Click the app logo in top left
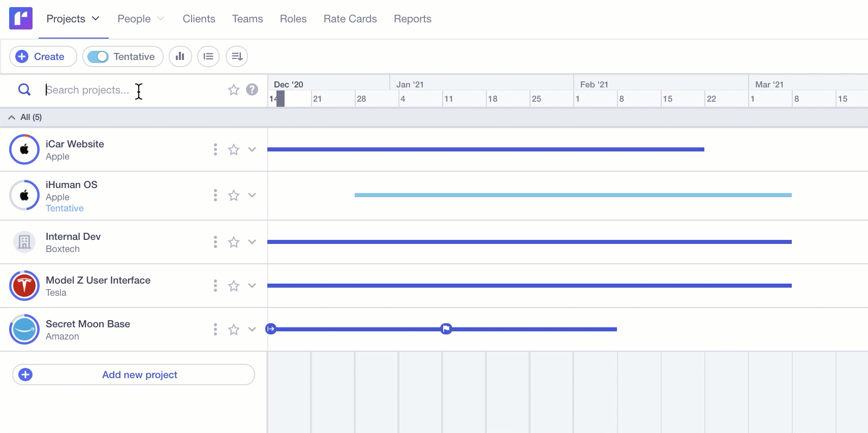The height and width of the screenshot is (433, 868). point(21,19)
